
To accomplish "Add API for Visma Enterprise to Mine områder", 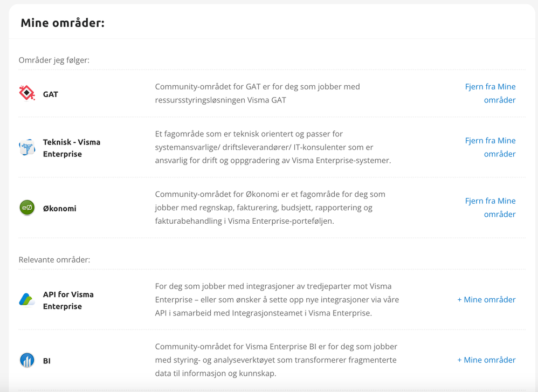I will 487,300.
